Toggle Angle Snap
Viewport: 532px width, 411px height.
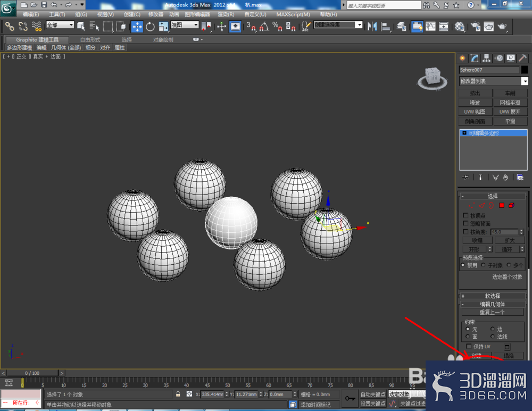pyautogui.click(x=264, y=27)
